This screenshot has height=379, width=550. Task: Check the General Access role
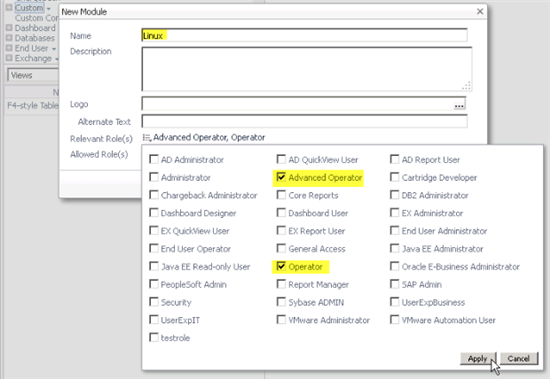281,248
